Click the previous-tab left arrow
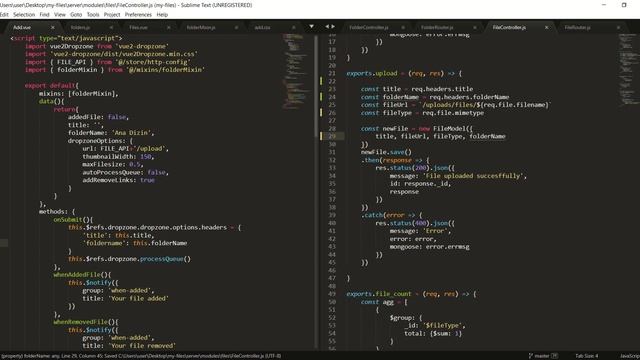640x360 pixels. [x=327, y=27]
